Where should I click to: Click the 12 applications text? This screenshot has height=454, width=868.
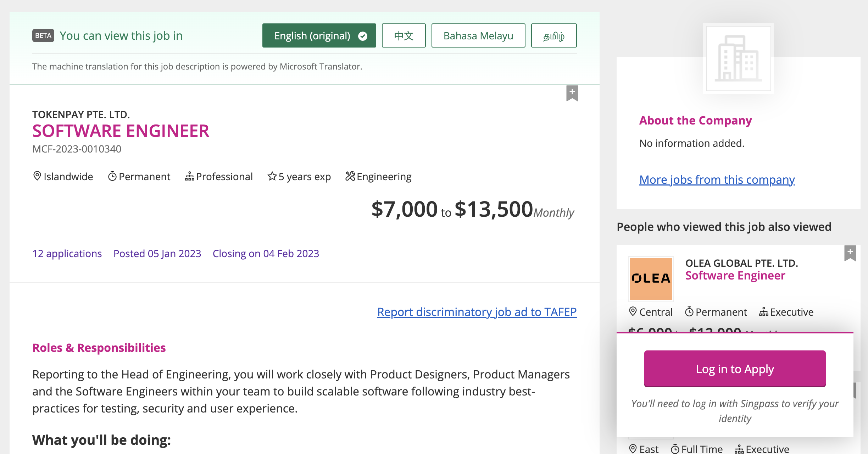pyautogui.click(x=67, y=254)
